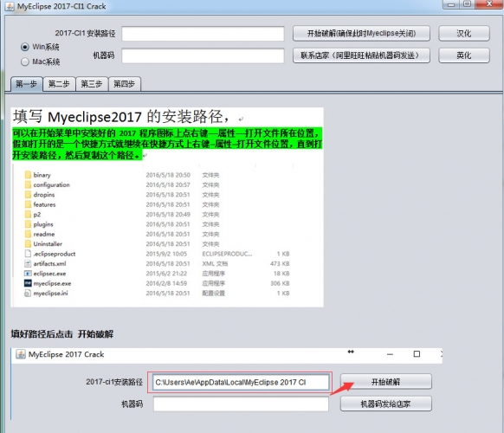504x433 pixels.
Task: Maximize the MyEclipse 2017-CI1 Crack window
Action: coord(468,4)
